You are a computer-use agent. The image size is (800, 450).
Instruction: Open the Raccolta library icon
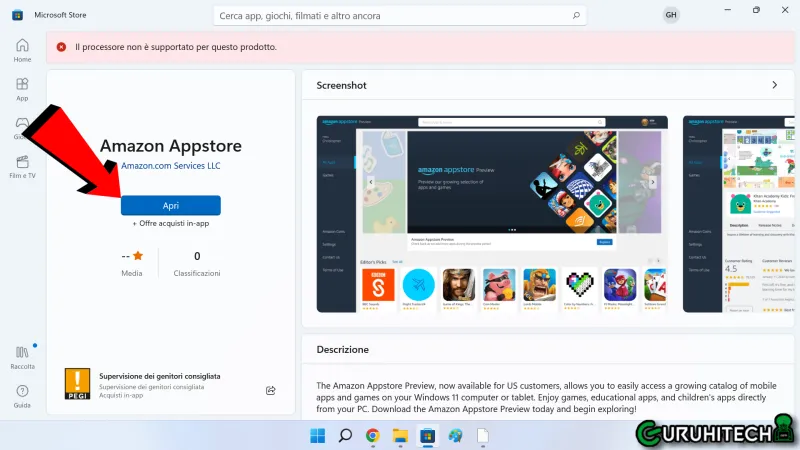coord(22,357)
